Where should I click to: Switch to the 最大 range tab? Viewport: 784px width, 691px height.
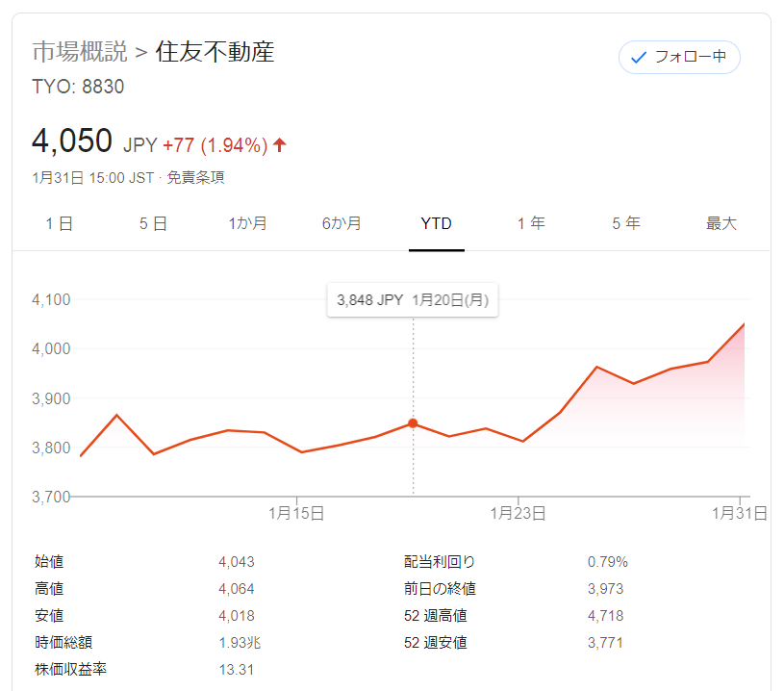(721, 223)
